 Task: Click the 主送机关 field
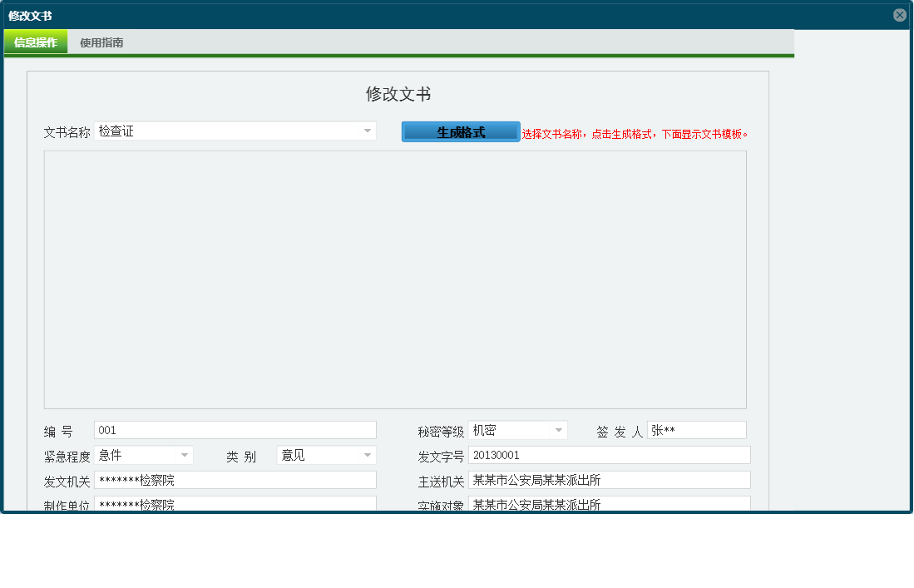point(610,480)
